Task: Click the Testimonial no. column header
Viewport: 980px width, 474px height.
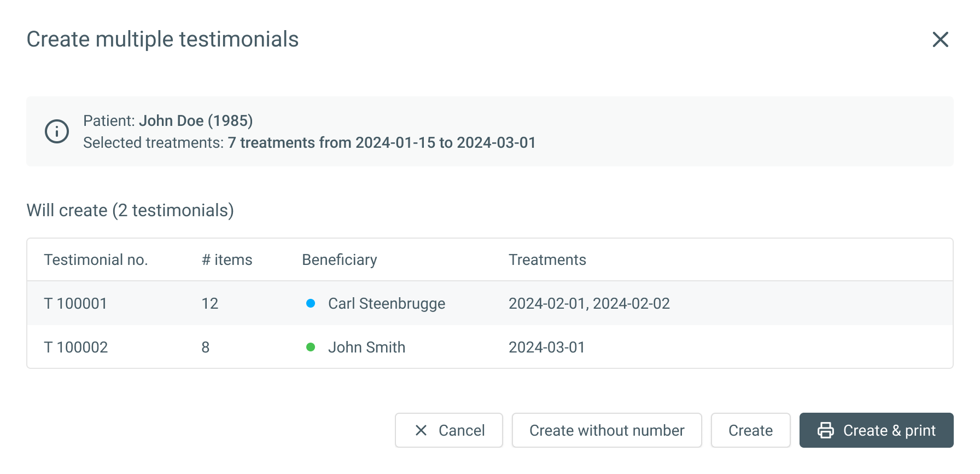Action: [96, 259]
